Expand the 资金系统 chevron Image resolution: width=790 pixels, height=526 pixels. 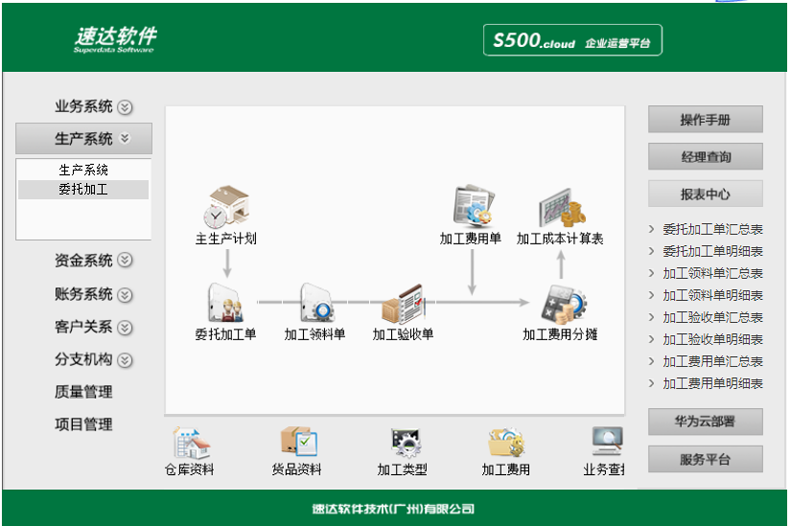125,260
